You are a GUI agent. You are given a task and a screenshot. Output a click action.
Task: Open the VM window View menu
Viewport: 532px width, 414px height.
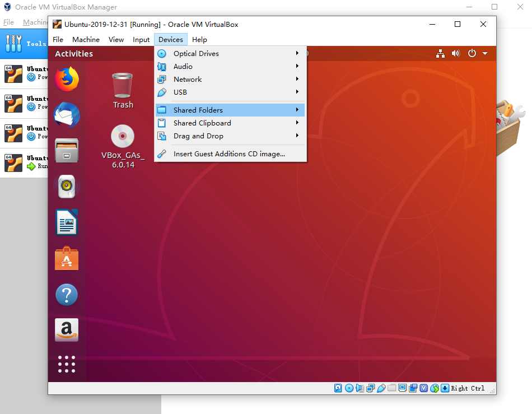(x=116, y=40)
